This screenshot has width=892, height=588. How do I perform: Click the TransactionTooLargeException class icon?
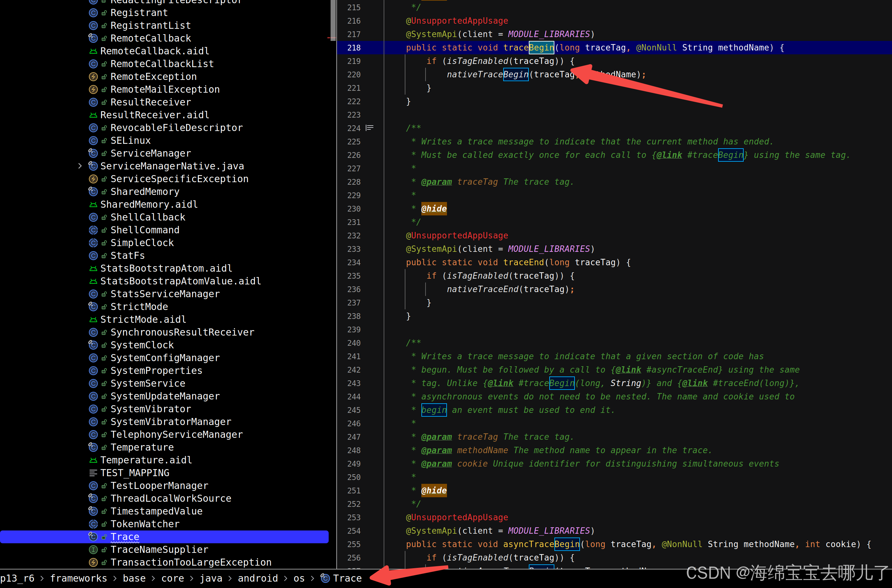(x=93, y=562)
